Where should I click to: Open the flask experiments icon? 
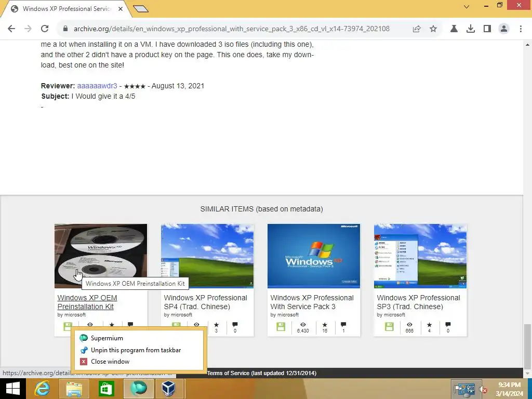(454, 29)
